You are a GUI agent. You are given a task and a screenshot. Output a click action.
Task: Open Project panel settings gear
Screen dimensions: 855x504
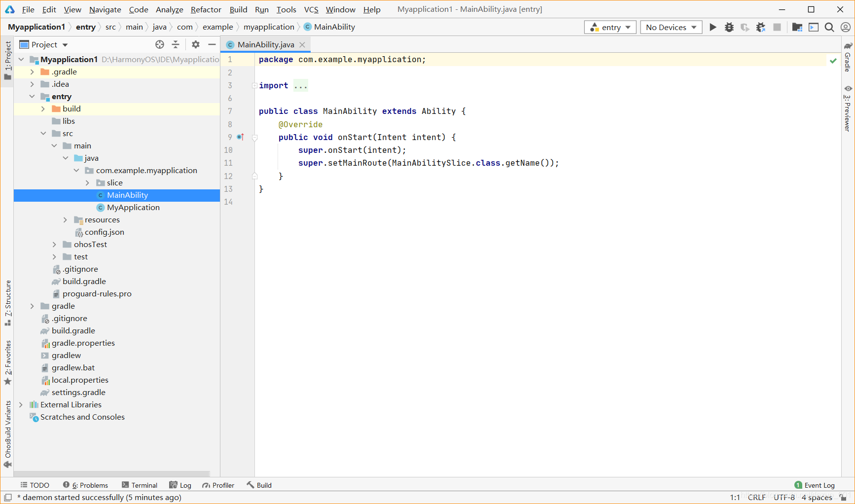pyautogui.click(x=196, y=44)
